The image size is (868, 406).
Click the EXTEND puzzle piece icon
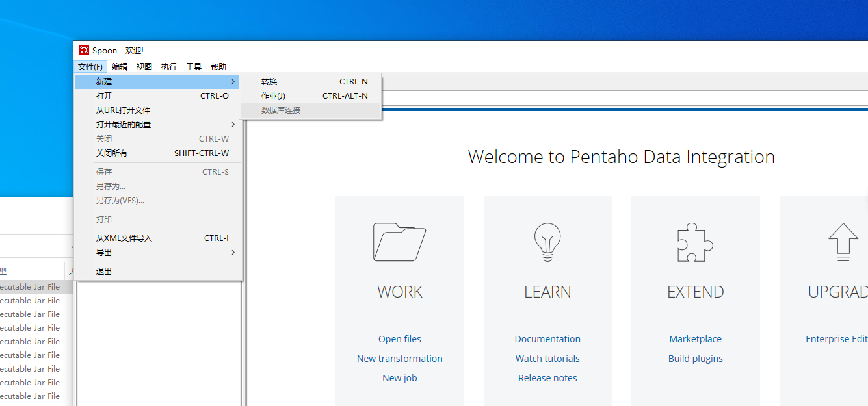click(695, 242)
